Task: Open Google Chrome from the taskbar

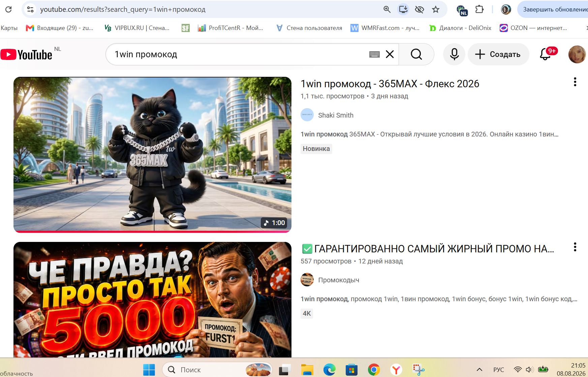Action: pyautogui.click(x=374, y=370)
